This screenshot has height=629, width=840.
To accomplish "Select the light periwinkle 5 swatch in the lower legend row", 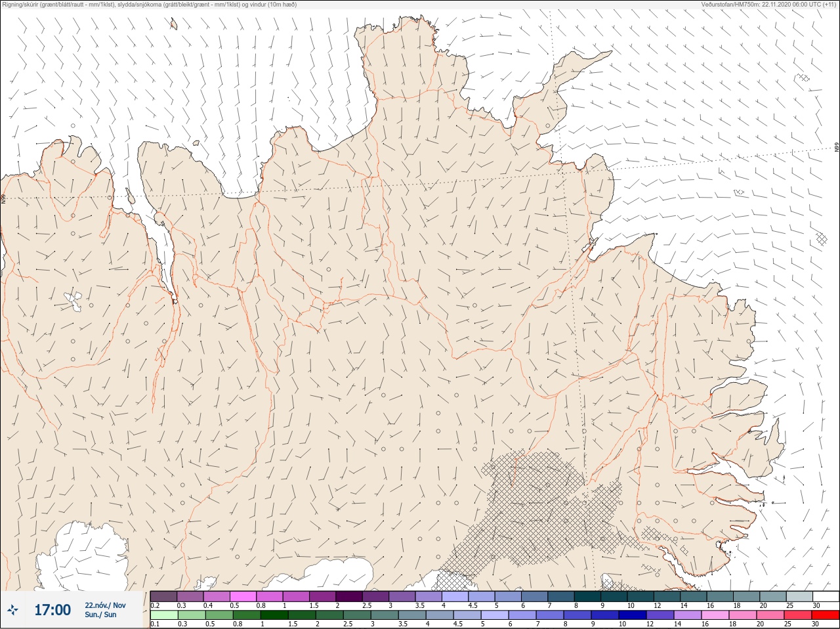I will point(494,615).
